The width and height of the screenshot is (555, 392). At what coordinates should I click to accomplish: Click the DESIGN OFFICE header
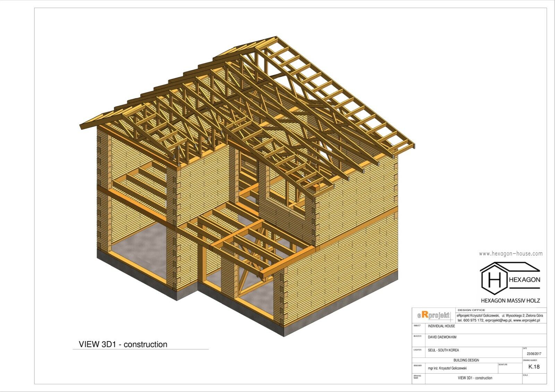(x=471, y=310)
